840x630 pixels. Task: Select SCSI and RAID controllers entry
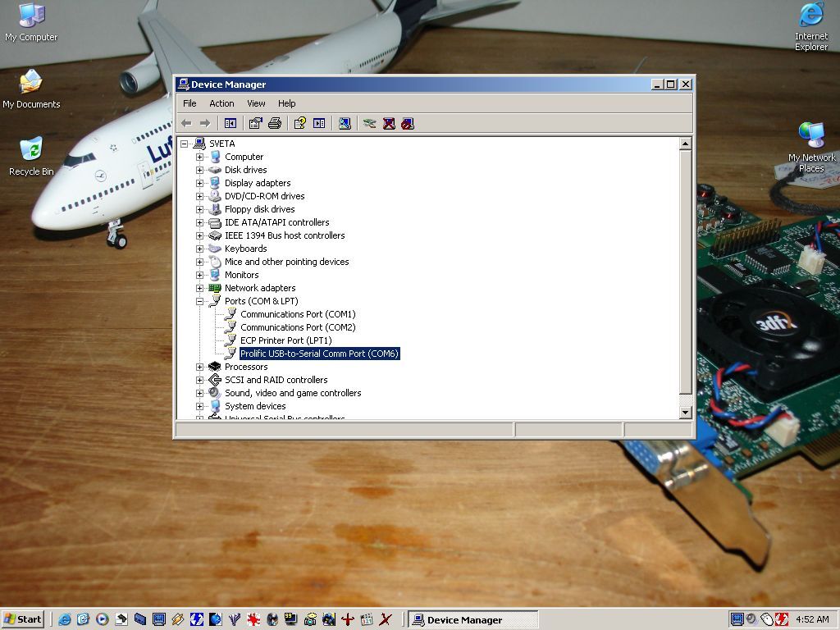pyautogui.click(x=276, y=380)
